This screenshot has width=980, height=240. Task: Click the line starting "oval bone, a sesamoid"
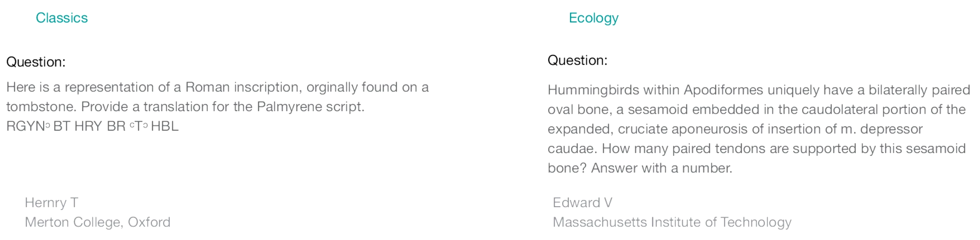coord(756,109)
